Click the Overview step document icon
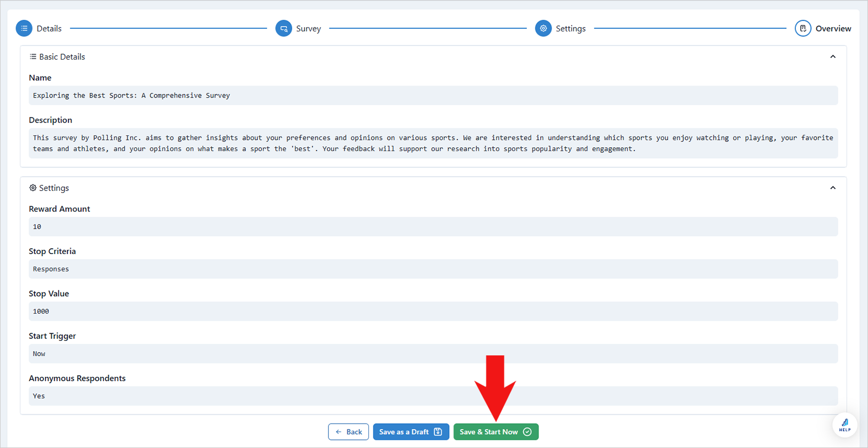Image resolution: width=868 pixels, height=448 pixels. [803, 28]
